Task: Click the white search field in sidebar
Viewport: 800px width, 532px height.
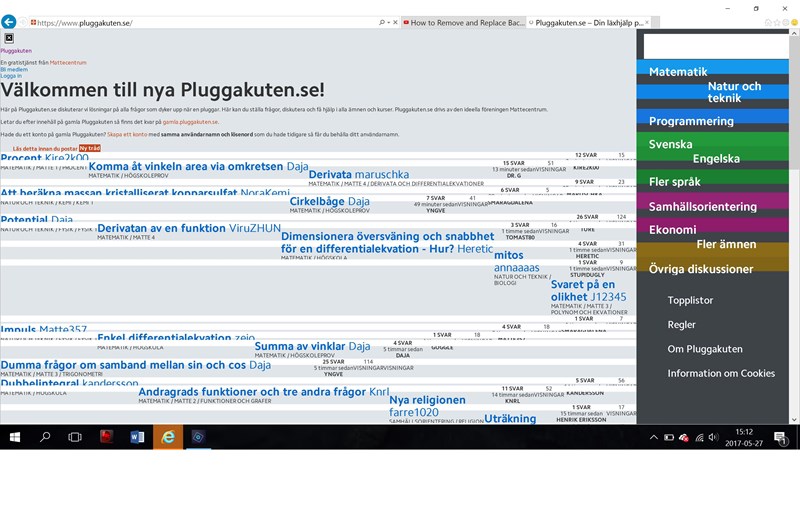Action: pos(715,46)
